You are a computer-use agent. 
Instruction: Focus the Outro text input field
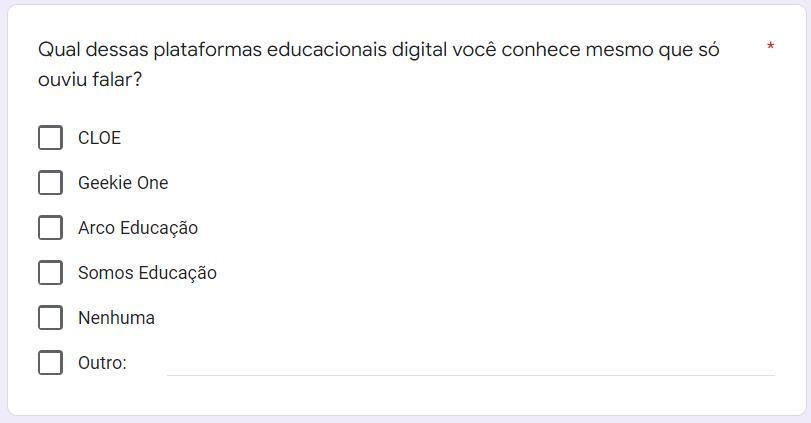pos(470,363)
